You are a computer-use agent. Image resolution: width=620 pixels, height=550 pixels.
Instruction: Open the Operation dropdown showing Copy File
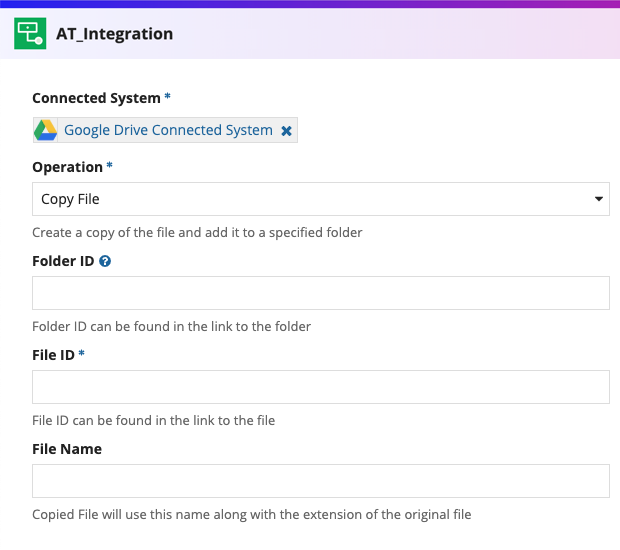[x=321, y=199]
